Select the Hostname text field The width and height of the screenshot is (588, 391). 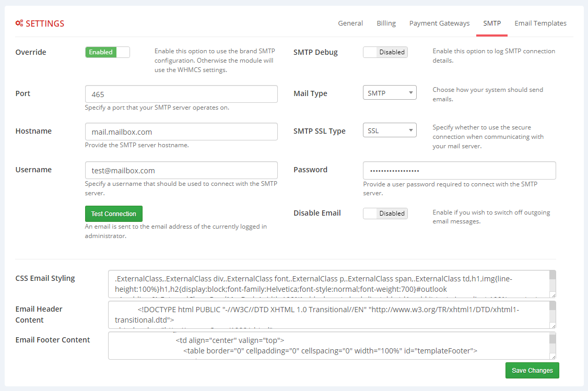pyautogui.click(x=181, y=131)
